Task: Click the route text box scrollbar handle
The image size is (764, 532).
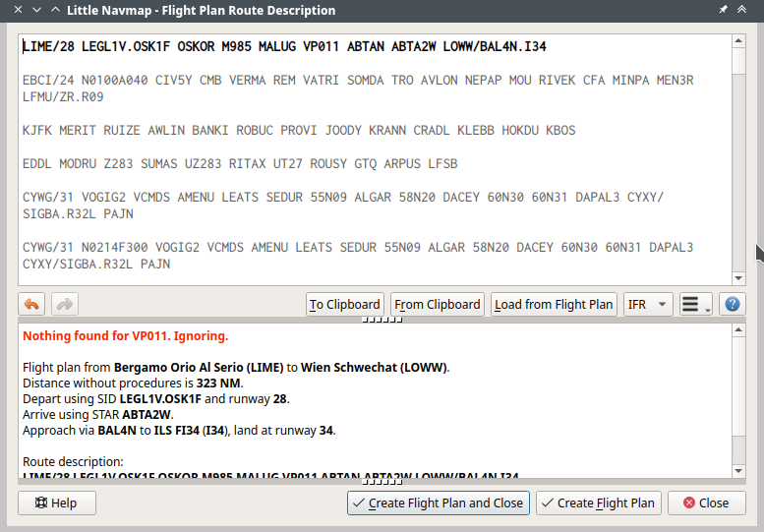Action: point(738,61)
